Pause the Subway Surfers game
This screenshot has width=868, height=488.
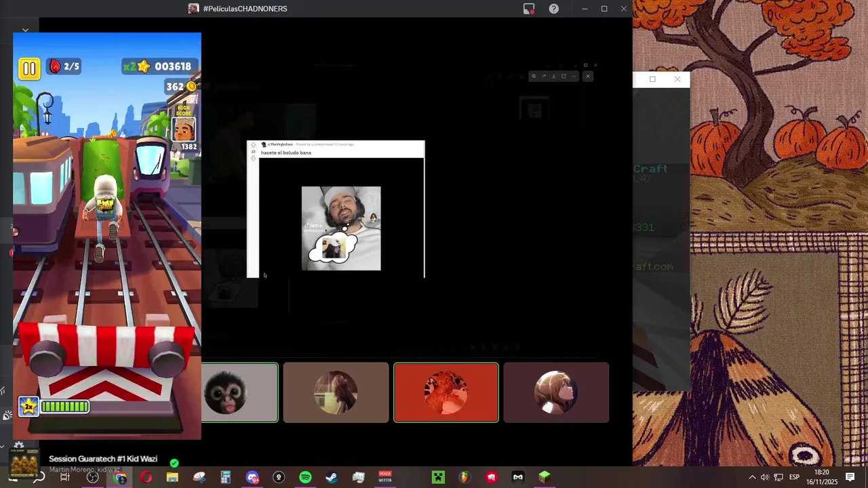29,68
